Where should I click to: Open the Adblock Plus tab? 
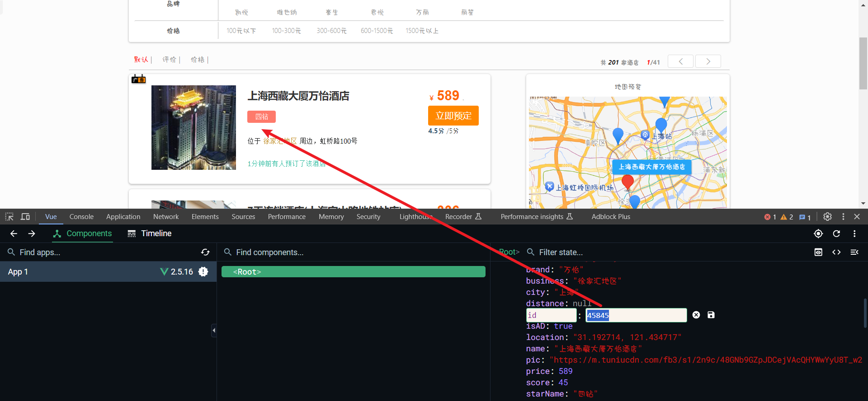[611, 217]
